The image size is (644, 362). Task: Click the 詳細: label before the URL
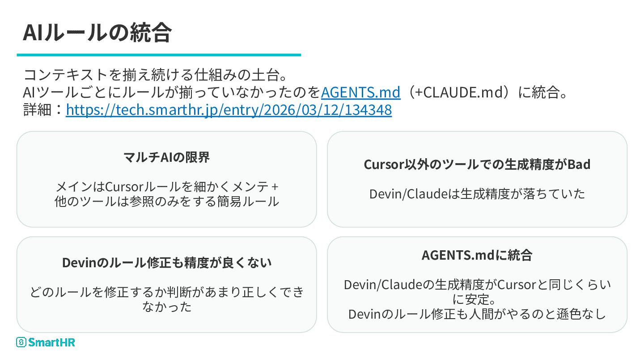43,109
